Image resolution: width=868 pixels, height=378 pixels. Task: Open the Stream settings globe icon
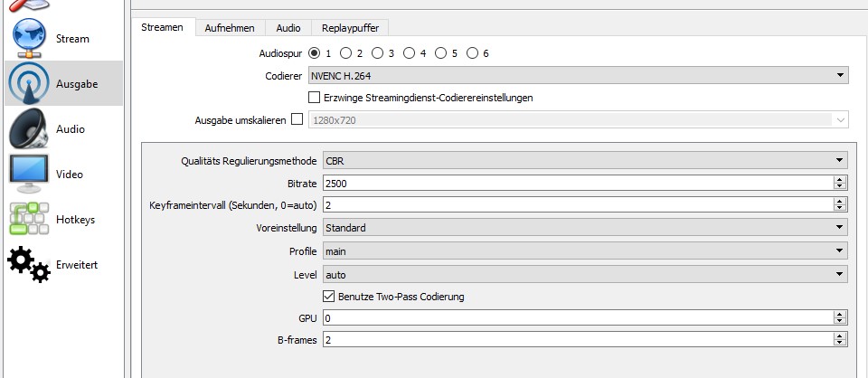pos(31,39)
